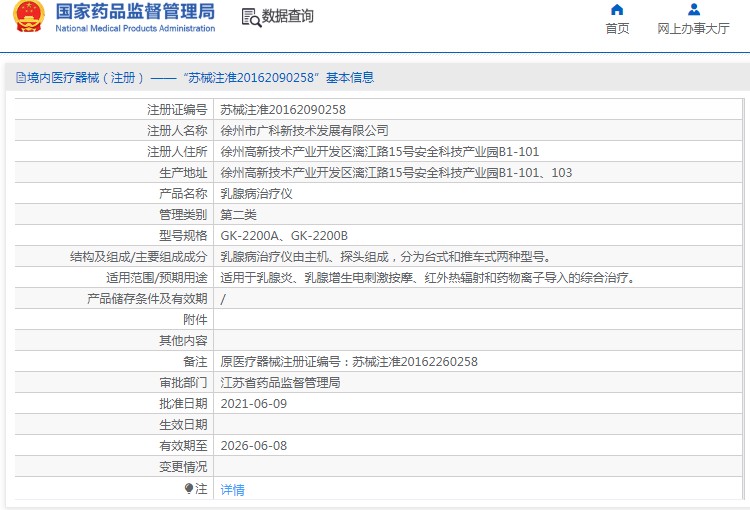This screenshot has width=750, height=510.
Task: Click registrant name 徐州市广科新技术发展有限公司
Action: [304, 131]
